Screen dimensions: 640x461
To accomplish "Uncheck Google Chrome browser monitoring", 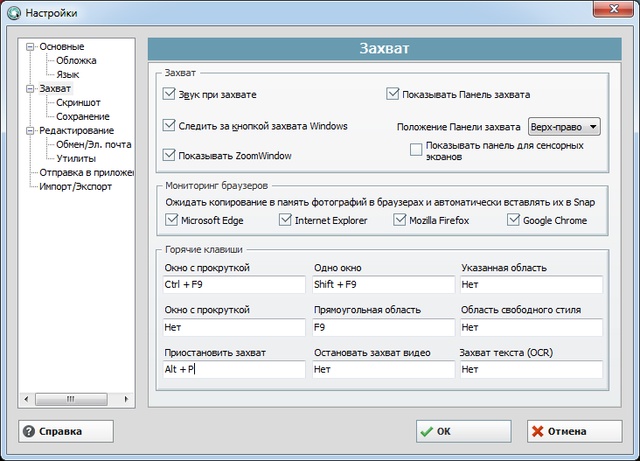I will [514, 220].
